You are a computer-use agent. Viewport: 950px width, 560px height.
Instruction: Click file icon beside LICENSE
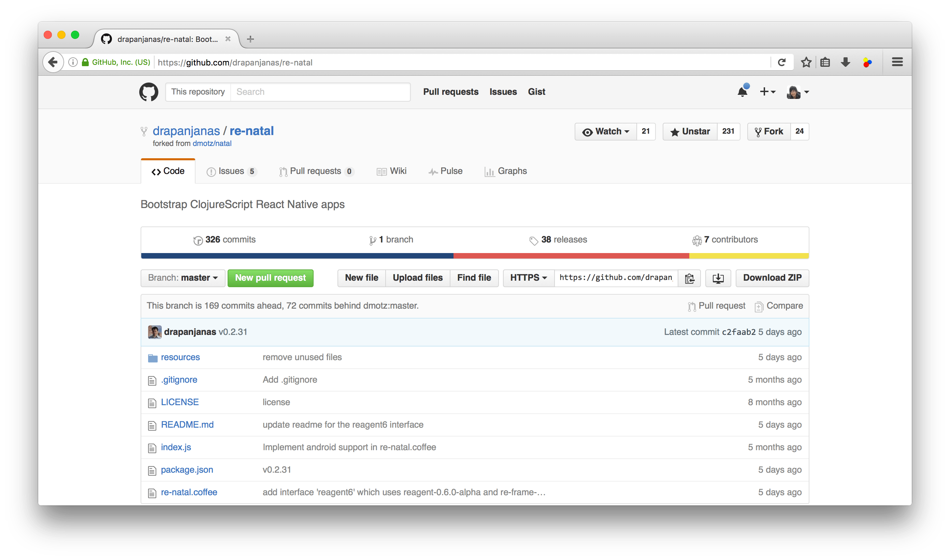(152, 403)
